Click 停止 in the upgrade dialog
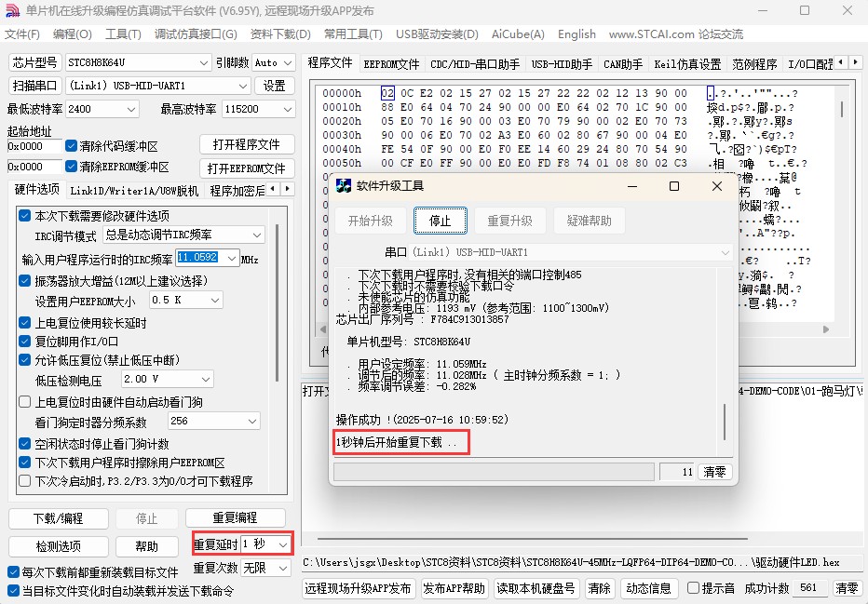Viewport: 868px width, 604px height. tap(441, 221)
